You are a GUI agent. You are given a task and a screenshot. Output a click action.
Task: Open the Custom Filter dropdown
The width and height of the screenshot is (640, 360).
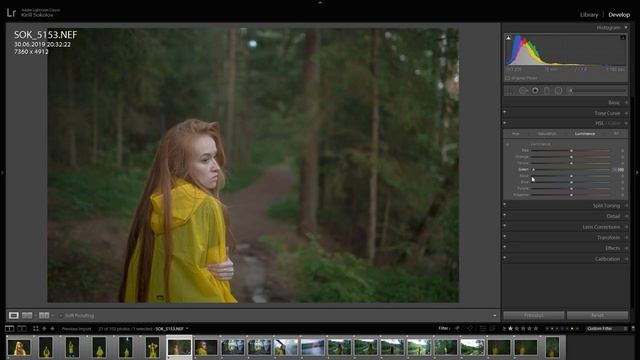[x=606, y=329]
